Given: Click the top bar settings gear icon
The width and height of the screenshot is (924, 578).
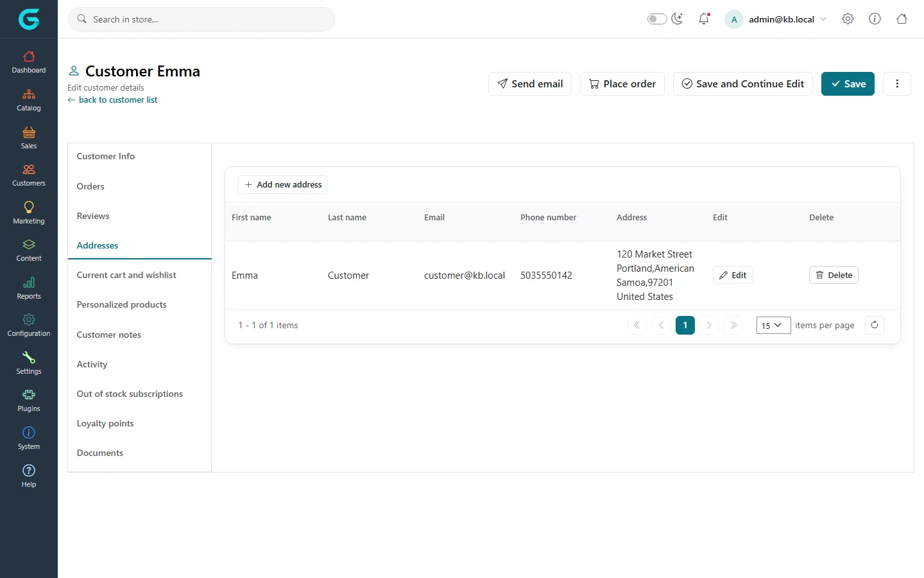Looking at the screenshot, I should pos(848,19).
